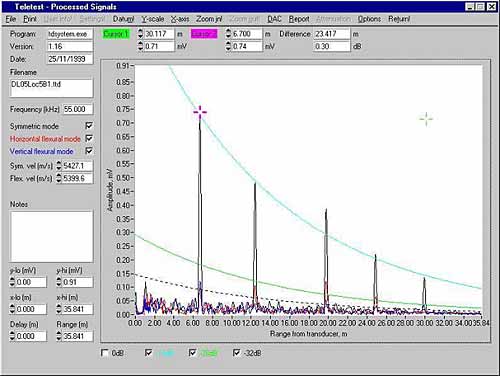Click the Zoom in menu item
500x376 pixels.
tap(209, 19)
